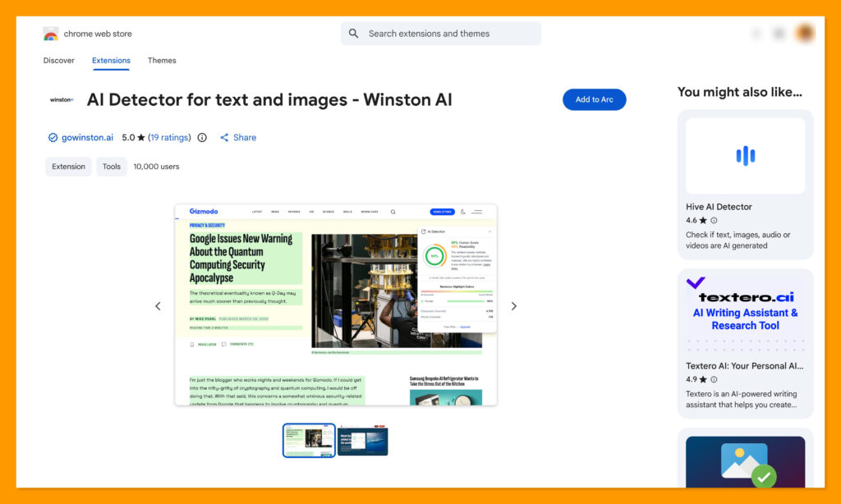The image size is (841, 504).
Task: Click the extension title AI Detector for text and images
Action: tap(269, 99)
